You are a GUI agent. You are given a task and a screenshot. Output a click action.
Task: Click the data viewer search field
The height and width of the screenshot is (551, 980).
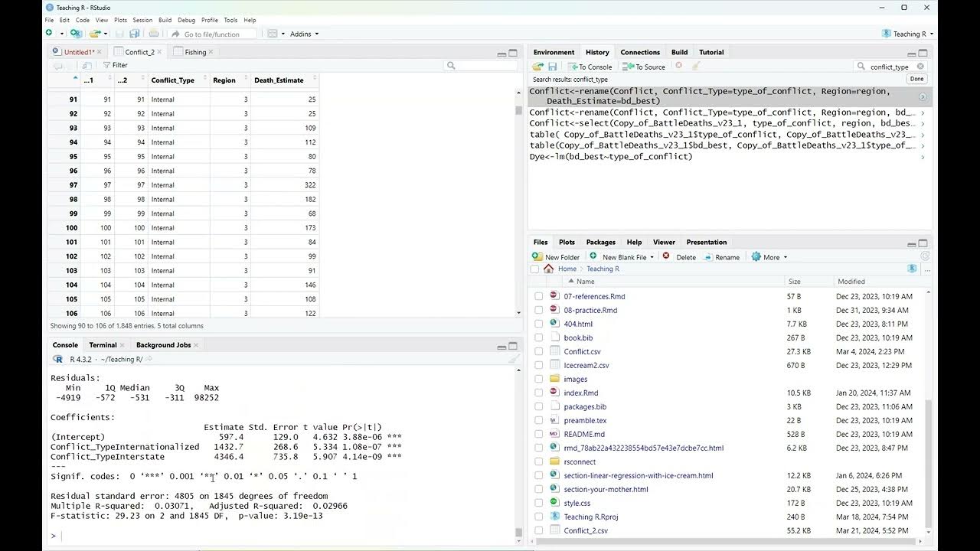(481, 66)
